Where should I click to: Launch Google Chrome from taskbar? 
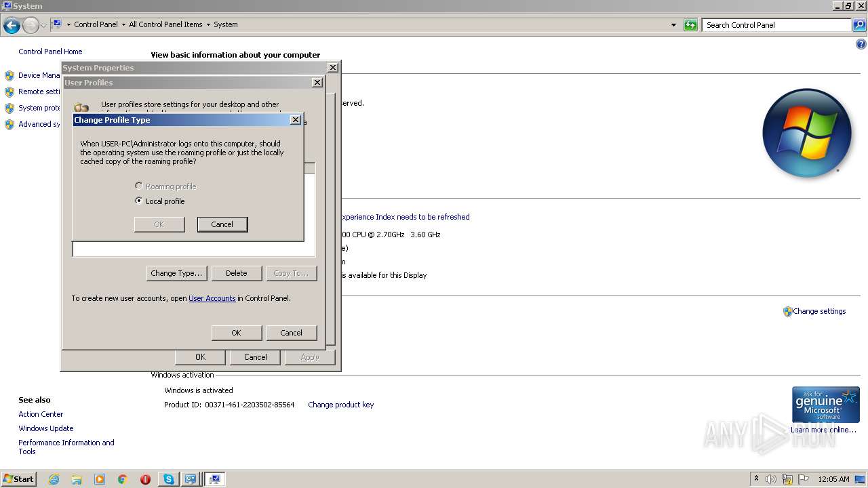coord(123,479)
